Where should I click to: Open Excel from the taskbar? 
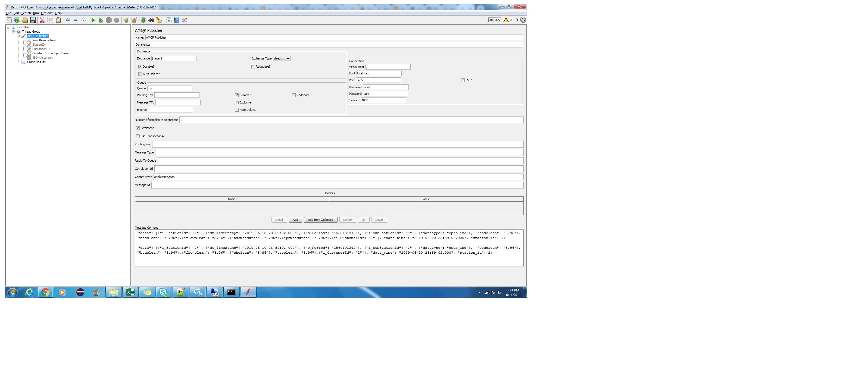coord(130,292)
